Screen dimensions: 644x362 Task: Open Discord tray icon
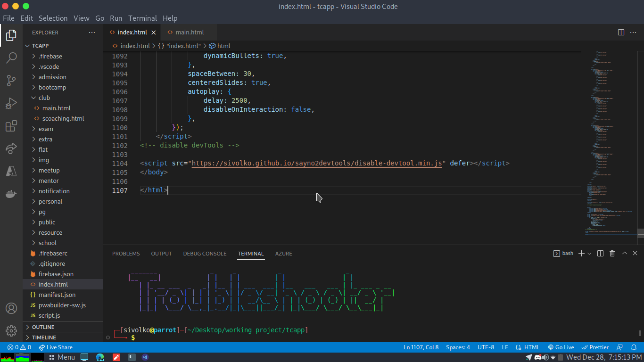(x=537, y=357)
